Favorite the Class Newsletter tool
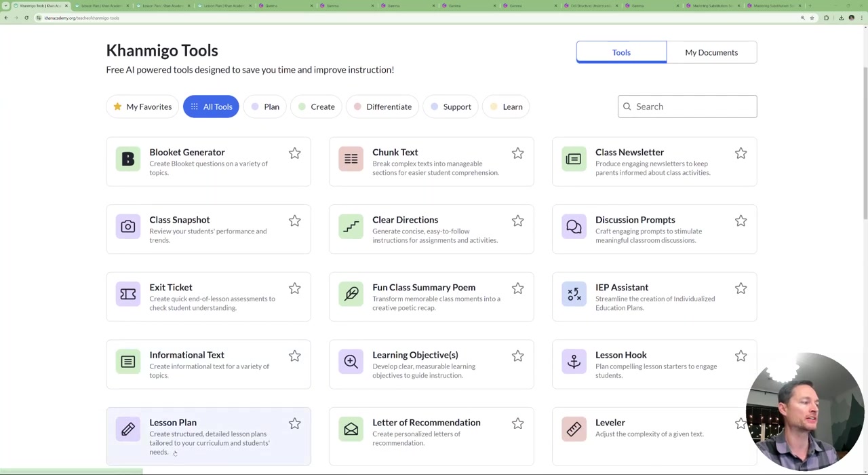868x475 pixels. pyautogui.click(x=741, y=153)
